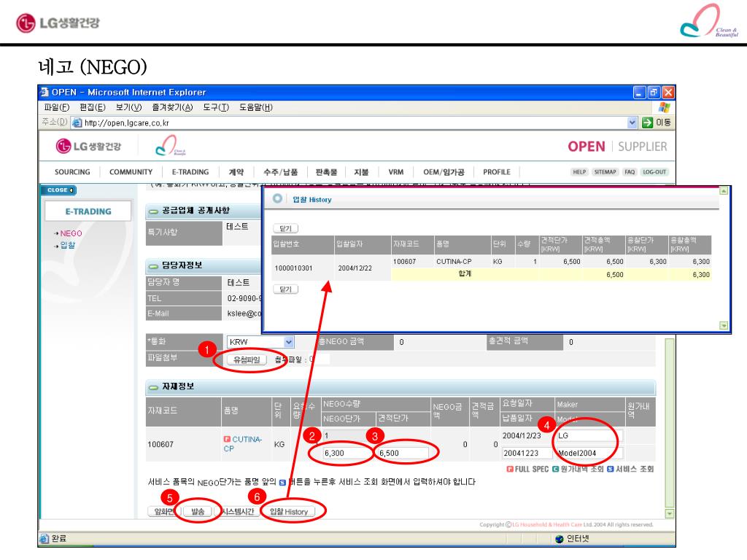Open the 즐겨찾기(A) menu
This screenshot has height=560, width=747.
(172, 107)
